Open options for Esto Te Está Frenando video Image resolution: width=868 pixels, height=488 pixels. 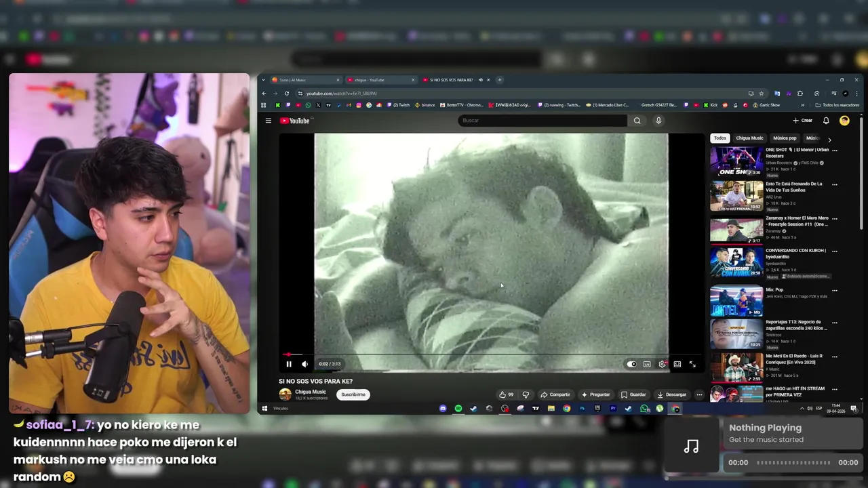point(835,184)
